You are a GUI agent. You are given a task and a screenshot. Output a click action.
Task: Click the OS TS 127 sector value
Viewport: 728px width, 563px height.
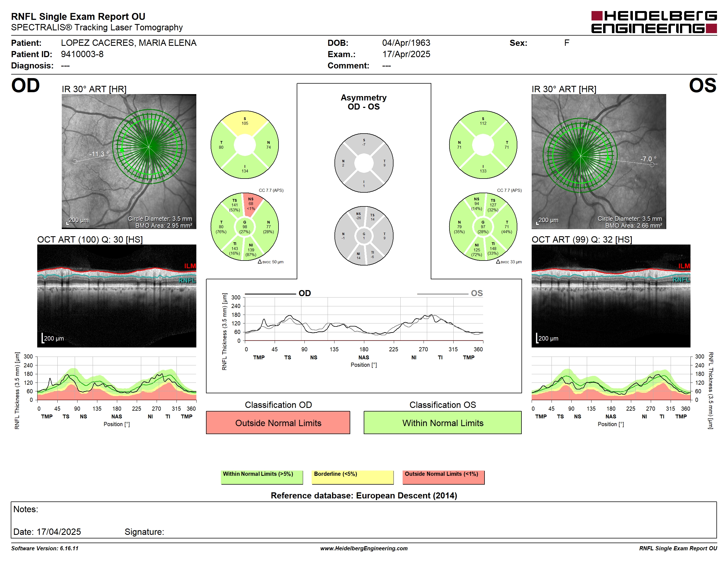[x=493, y=205]
